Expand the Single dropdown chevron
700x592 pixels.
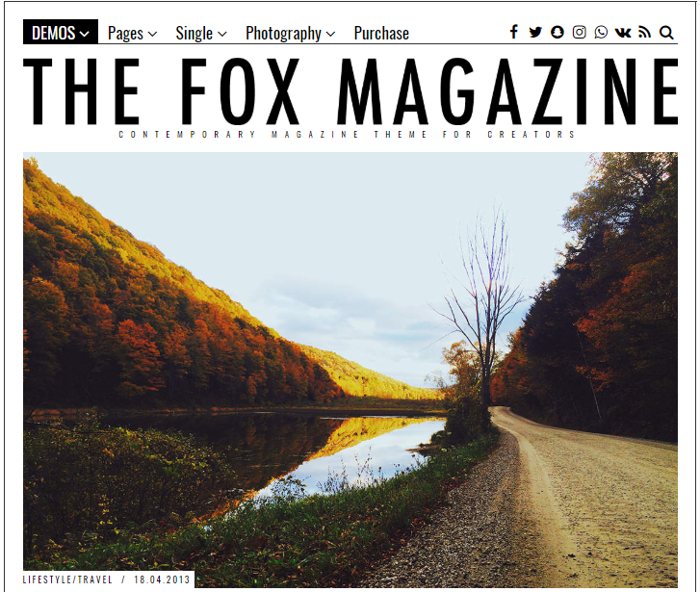222,34
